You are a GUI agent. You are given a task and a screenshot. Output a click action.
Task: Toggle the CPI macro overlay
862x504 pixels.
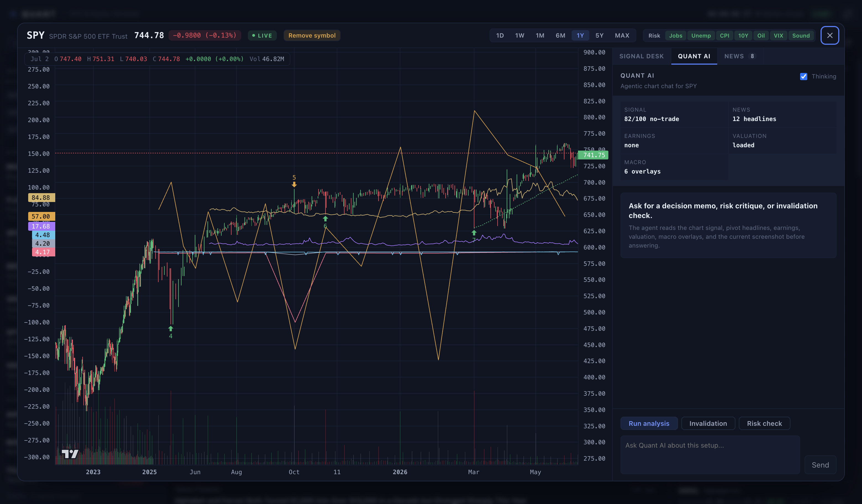pyautogui.click(x=724, y=36)
